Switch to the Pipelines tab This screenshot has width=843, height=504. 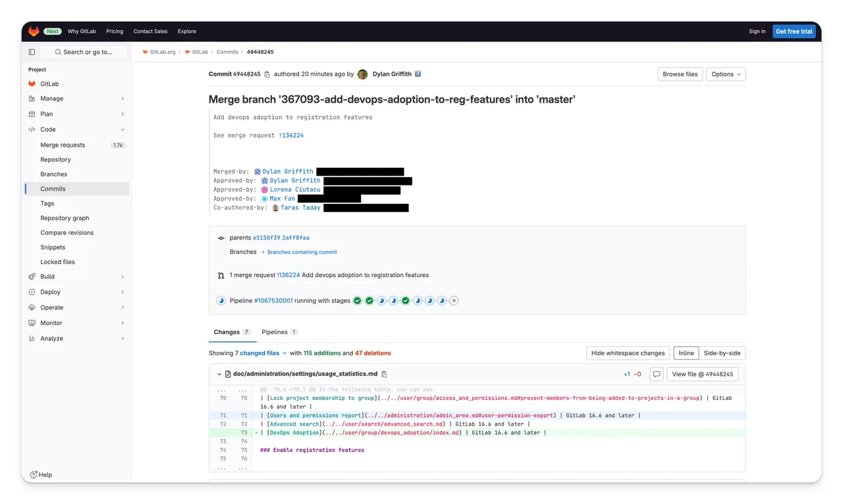280,332
